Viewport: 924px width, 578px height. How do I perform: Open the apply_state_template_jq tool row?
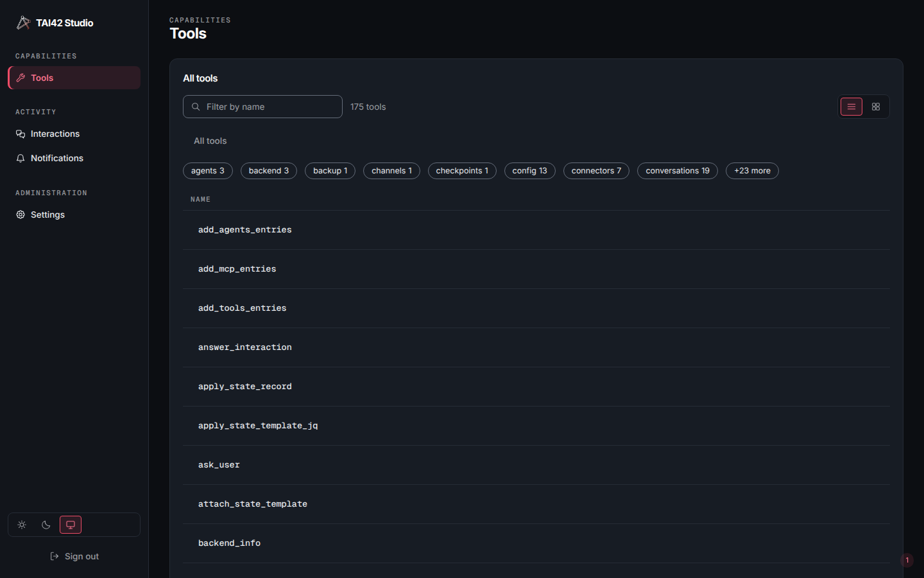(x=536, y=426)
